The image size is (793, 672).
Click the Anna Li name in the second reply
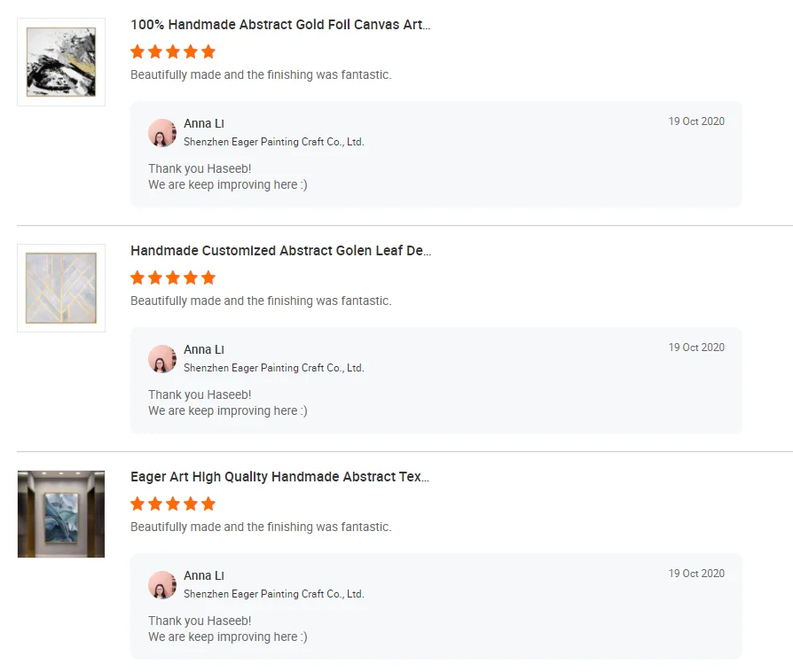pos(204,350)
